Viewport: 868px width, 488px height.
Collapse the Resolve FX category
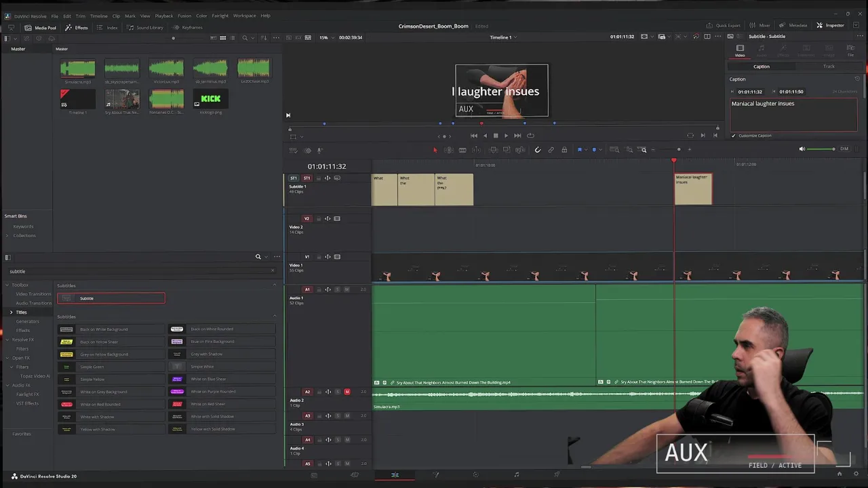click(7, 340)
